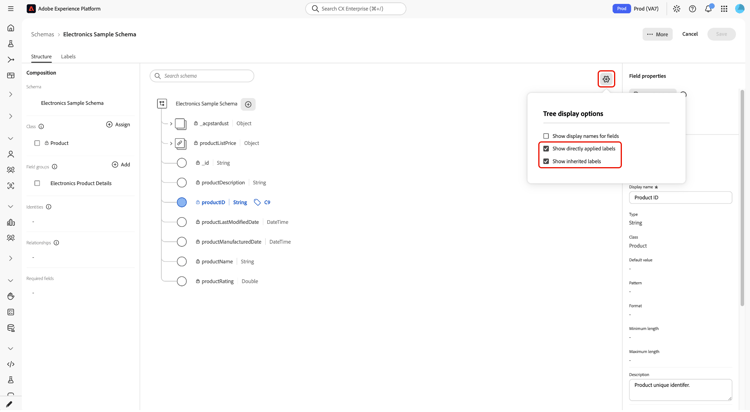
Task: Go to the Schemas breadcrumb
Action: coord(43,34)
